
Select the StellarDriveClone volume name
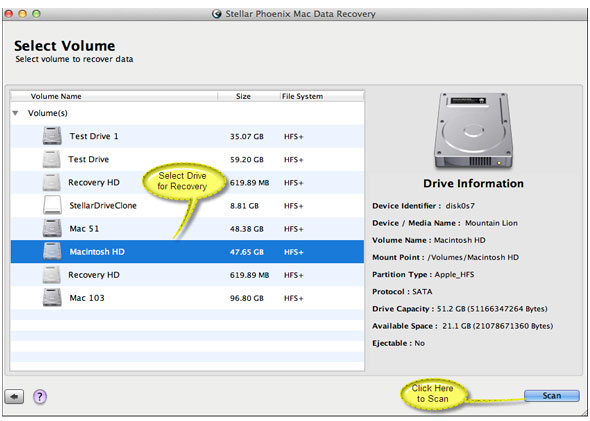pyautogui.click(x=103, y=205)
